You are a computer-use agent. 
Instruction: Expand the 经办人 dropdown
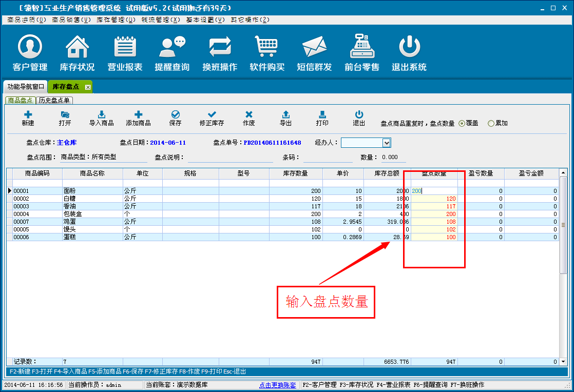coord(387,143)
